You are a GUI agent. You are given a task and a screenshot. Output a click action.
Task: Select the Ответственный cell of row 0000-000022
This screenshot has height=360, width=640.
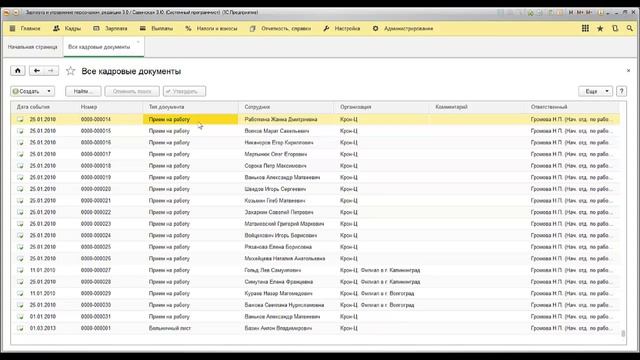click(571, 212)
